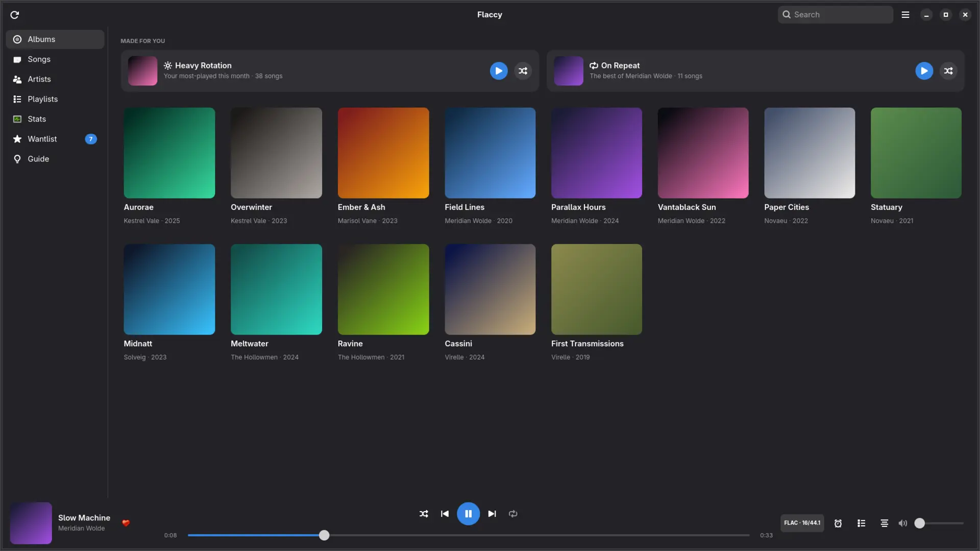Open the Ravine album cover
Screen dimensions: 980x551
tap(383, 290)
